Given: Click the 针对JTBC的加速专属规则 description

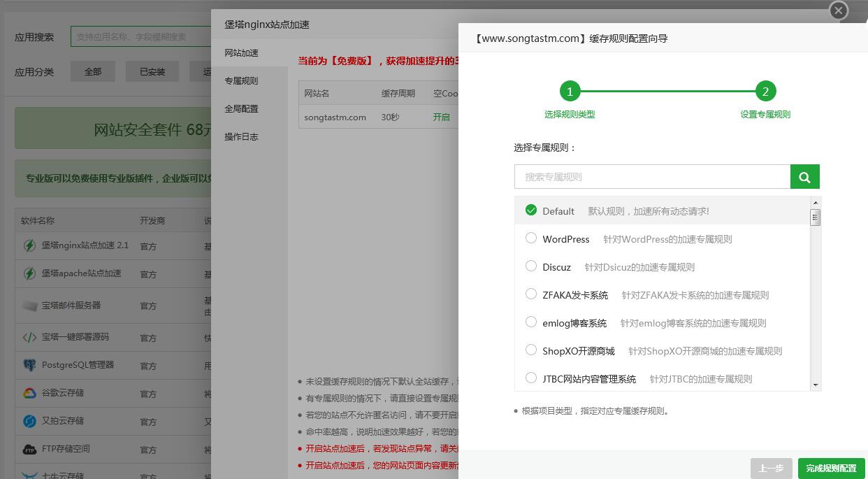Looking at the screenshot, I should pyautogui.click(x=701, y=379).
